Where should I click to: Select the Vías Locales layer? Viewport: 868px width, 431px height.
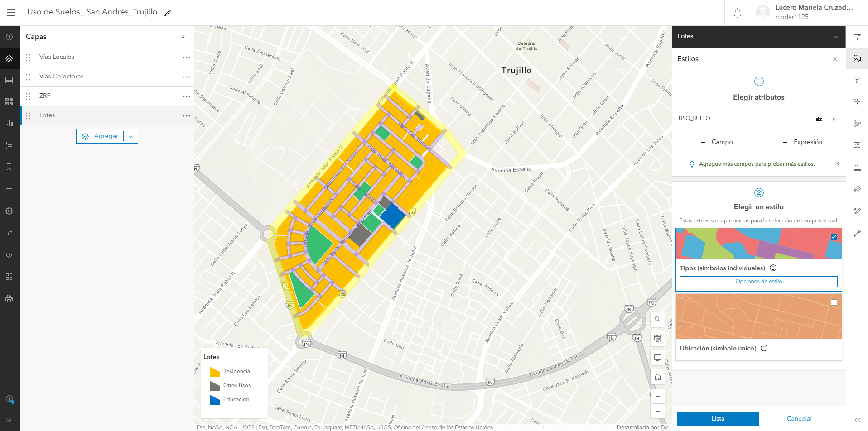coord(57,57)
